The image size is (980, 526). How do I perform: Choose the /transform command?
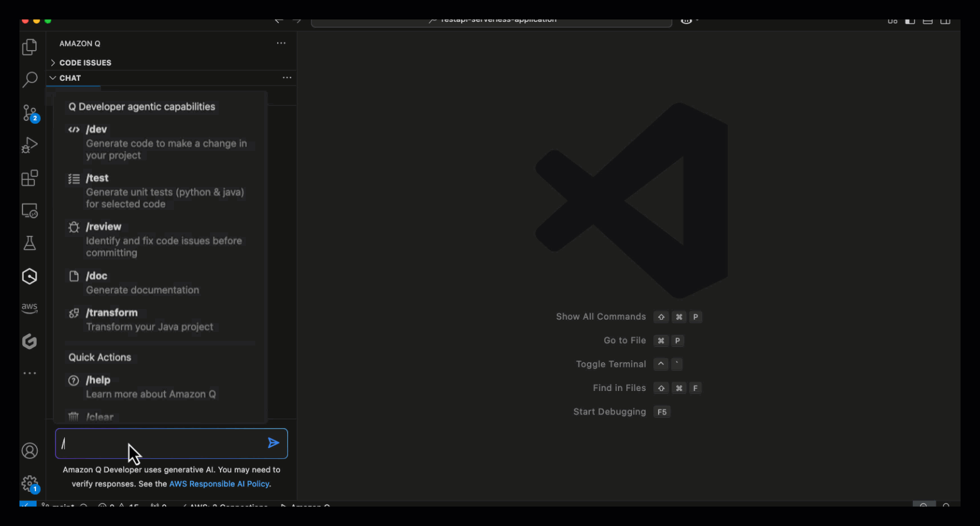pos(160,319)
